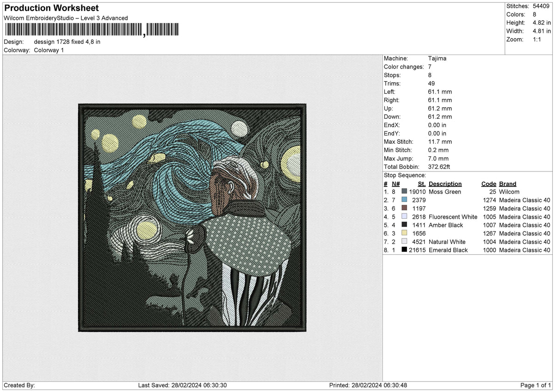Click 'Wilcom EmbroideryStudio – Level 3 Advanced' text
This screenshot has width=555, height=392.
point(66,18)
